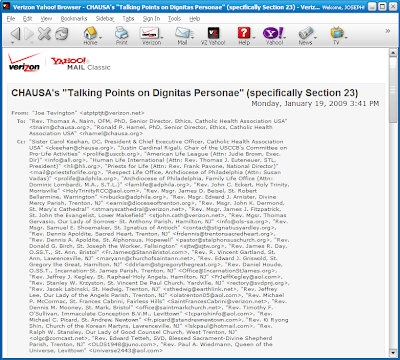Print the page using Print icon
The width and height of the screenshot is (400, 360).
click(x=122, y=36)
